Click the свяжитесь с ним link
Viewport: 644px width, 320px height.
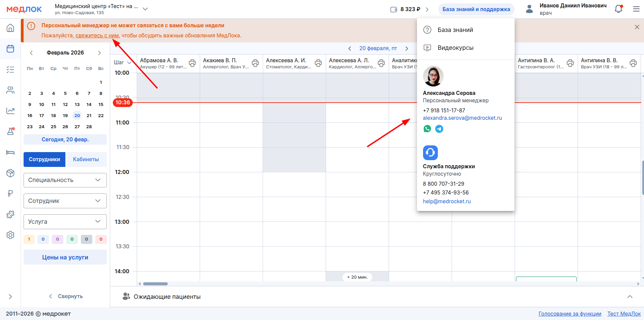[97, 36]
